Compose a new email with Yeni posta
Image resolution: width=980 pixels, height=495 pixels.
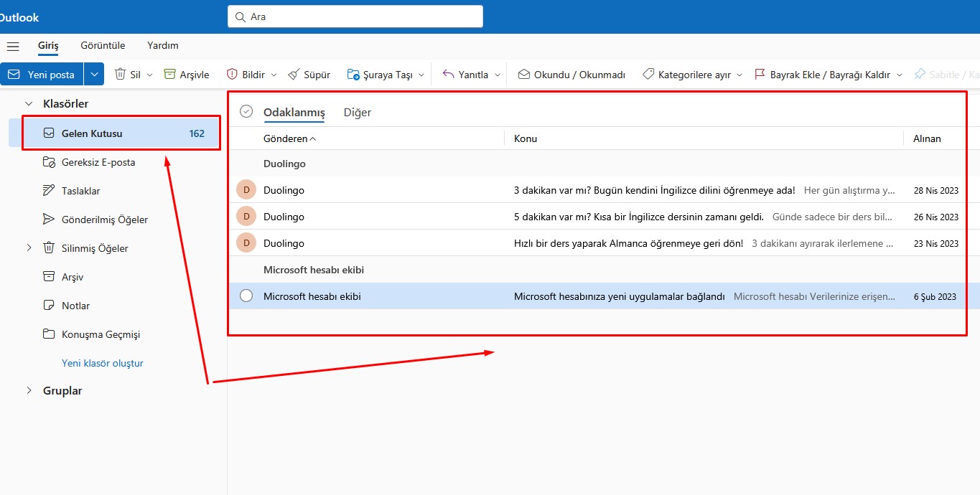click(x=43, y=74)
